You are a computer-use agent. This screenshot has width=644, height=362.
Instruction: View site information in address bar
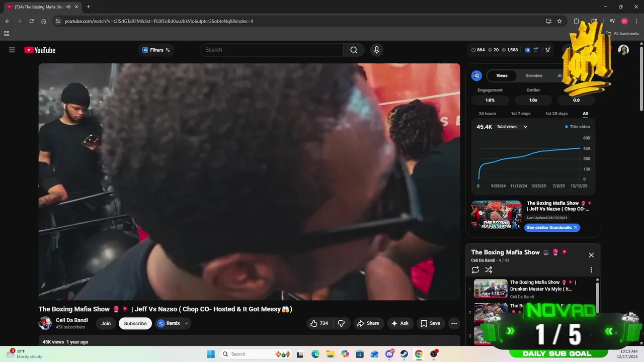click(58, 21)
